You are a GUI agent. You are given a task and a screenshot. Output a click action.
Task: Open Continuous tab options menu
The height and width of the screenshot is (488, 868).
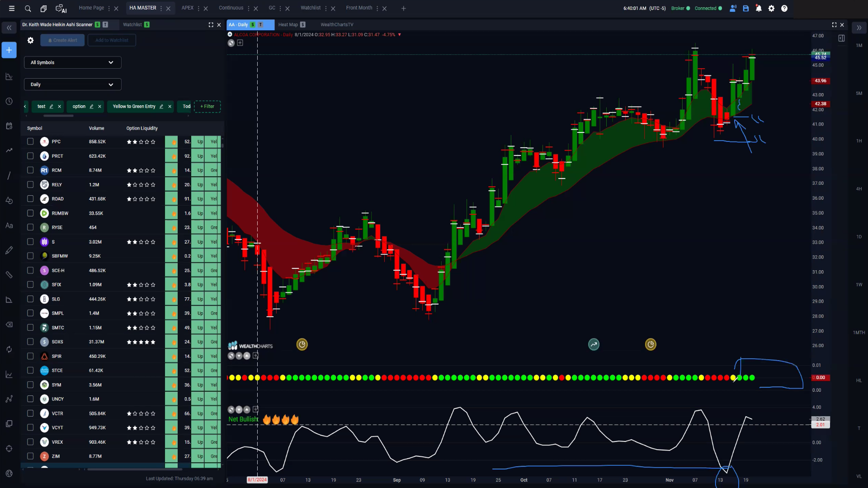[249, 8]
